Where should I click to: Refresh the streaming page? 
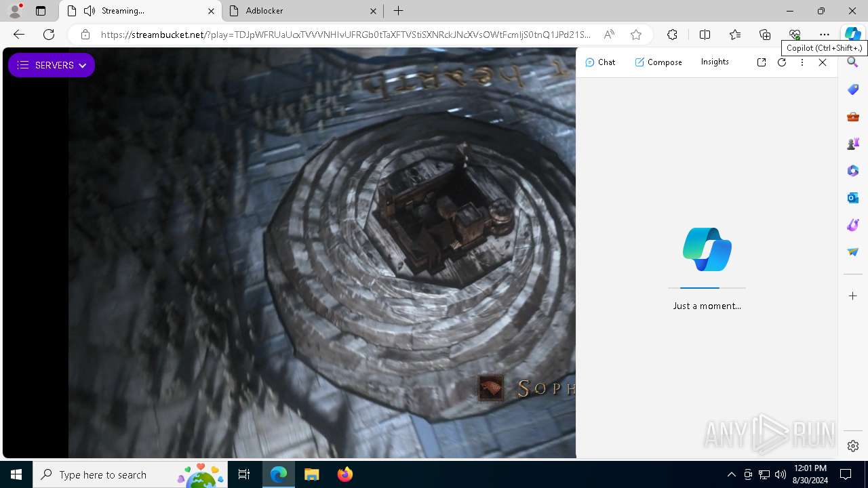click(49, 35)
